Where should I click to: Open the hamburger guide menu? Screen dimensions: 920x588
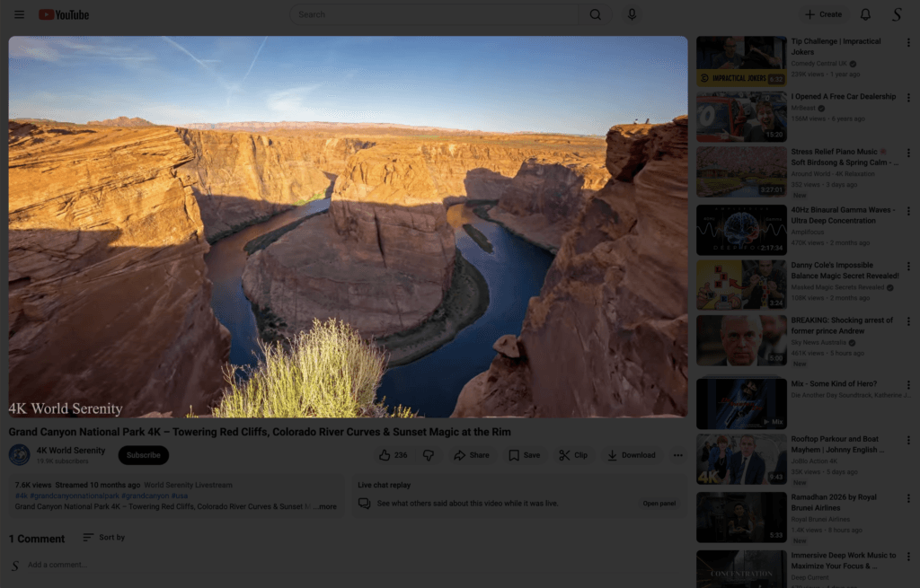click(x=19, y=14)
